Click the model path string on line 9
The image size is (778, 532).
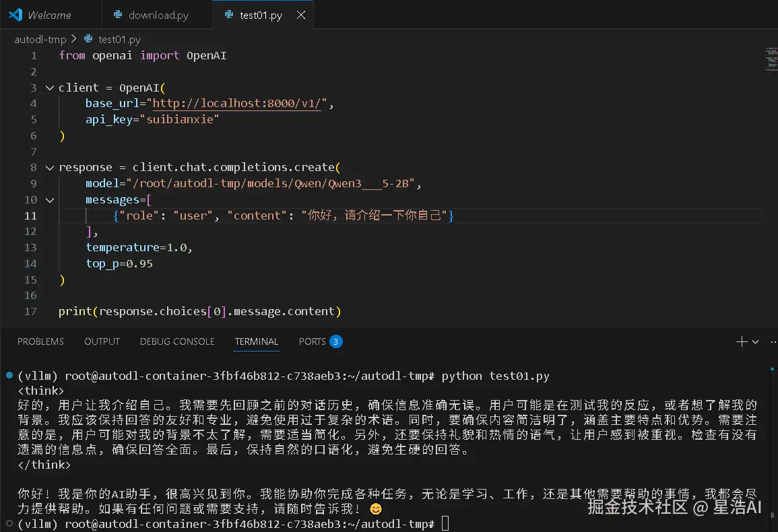pyautogui.click(x=270, y=184)
